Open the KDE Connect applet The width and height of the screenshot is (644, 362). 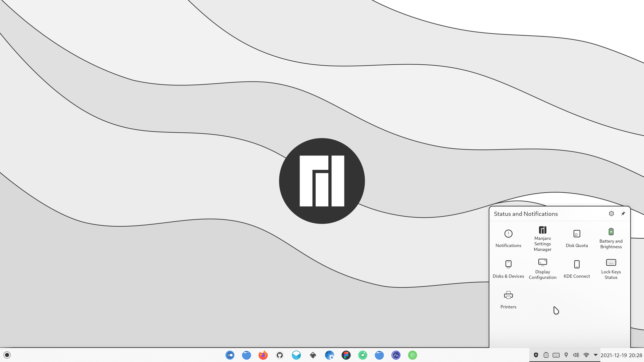pyautogui.click(x=577, y=269)
